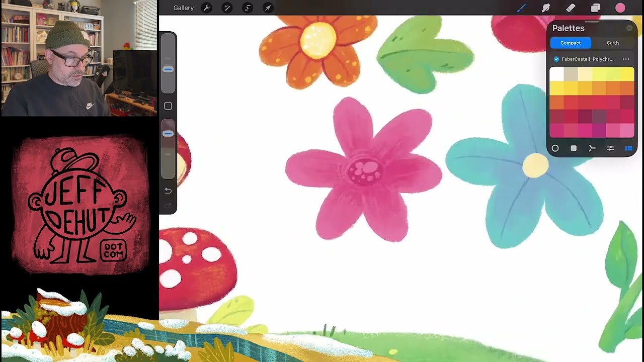
Task: Open the Actions wrench menu
Action: (x=206, y=8)
